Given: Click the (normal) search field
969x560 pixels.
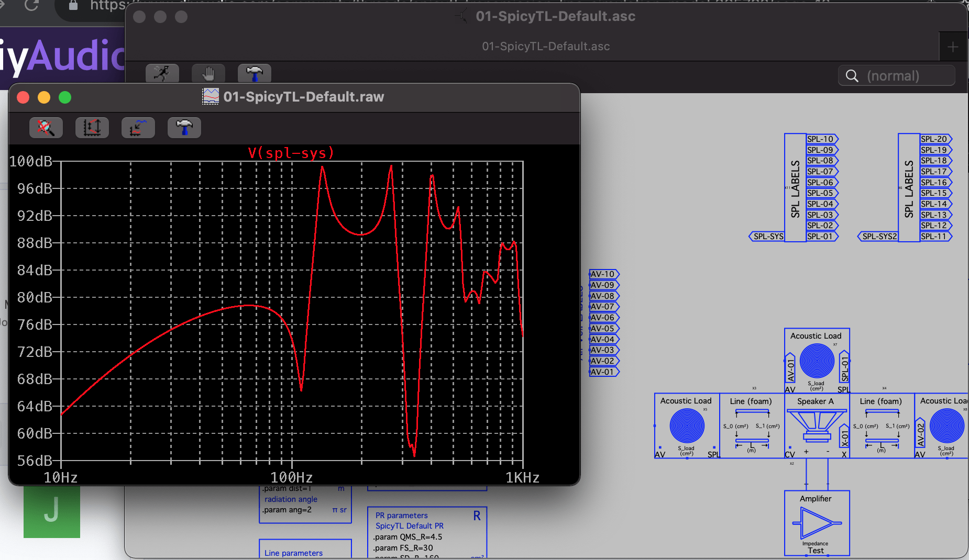Looking at the screenshot, I should (x=897, y=76).
